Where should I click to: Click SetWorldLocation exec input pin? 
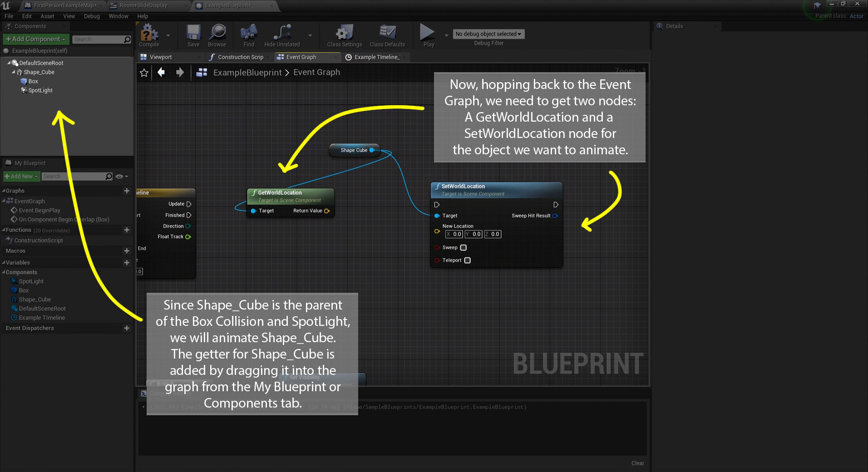pyautogui.click(x=437, y=205)
